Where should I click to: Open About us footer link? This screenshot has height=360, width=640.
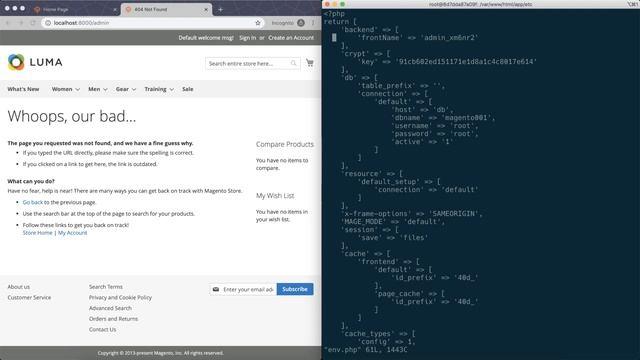pyautogui.click(x=19, y=287)
